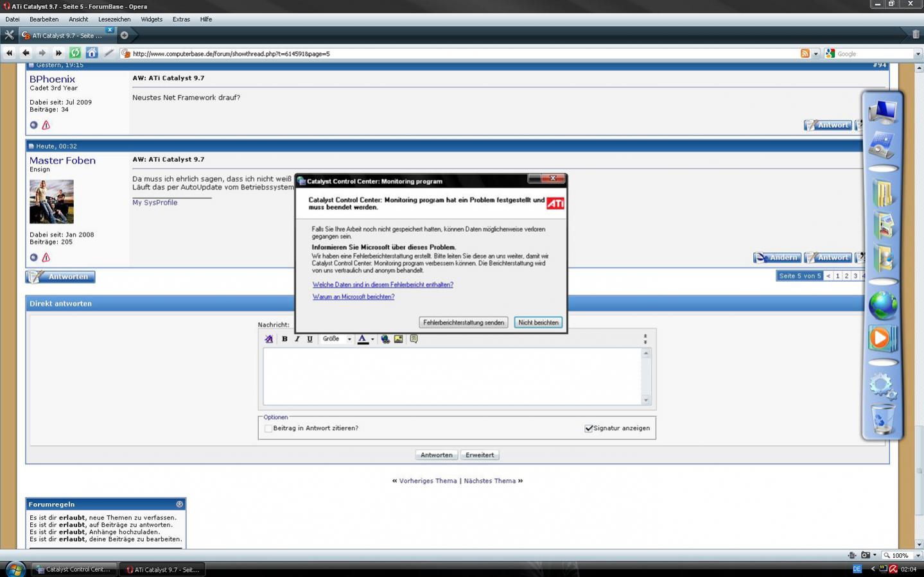This screenshot has height=577, width=924.
Task: Open link Welche Daten sind in diesem Fehlerbericht enthalten
Action: [x=383, y=284]
